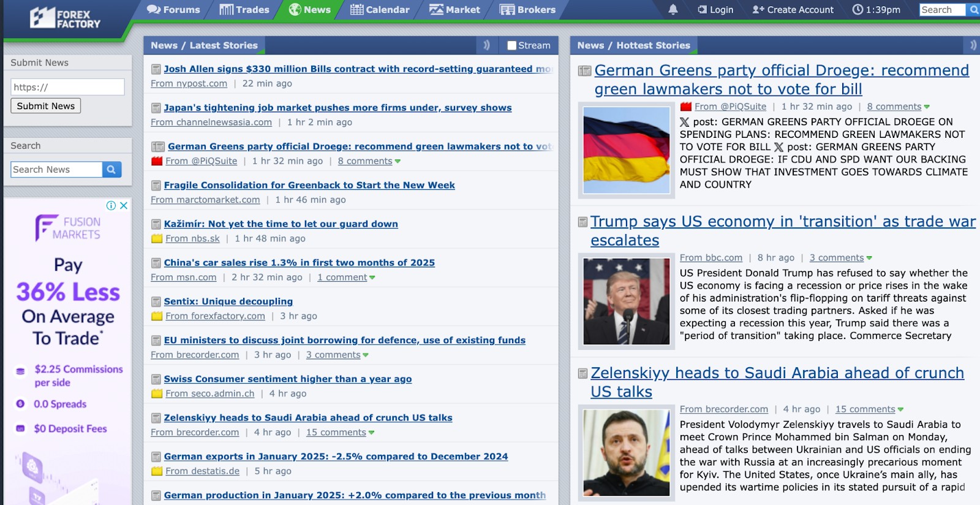
Task: Open the News tab
Action: coord(309,10)
